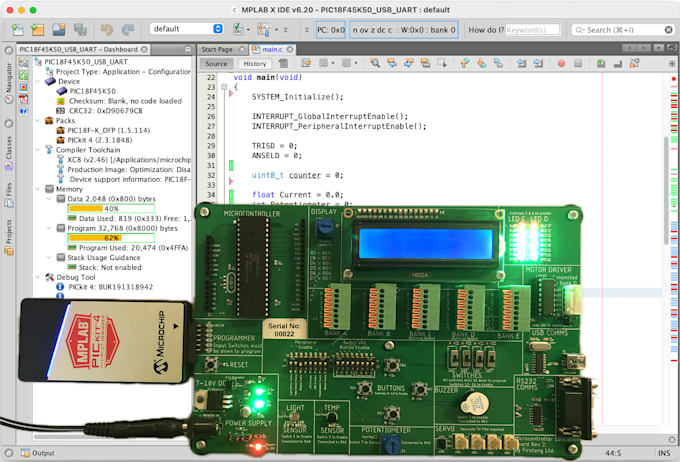
Task: Open the Files side panel
Action: (9, 194)
